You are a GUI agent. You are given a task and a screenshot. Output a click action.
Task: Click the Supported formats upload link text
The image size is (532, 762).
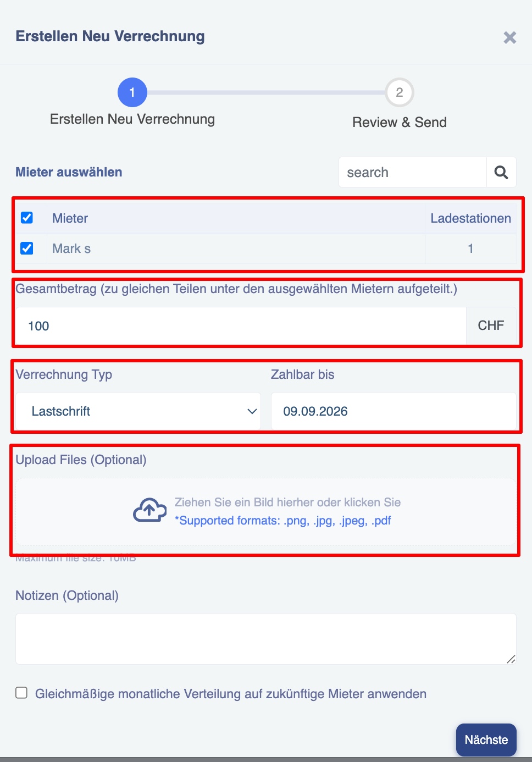282,521
